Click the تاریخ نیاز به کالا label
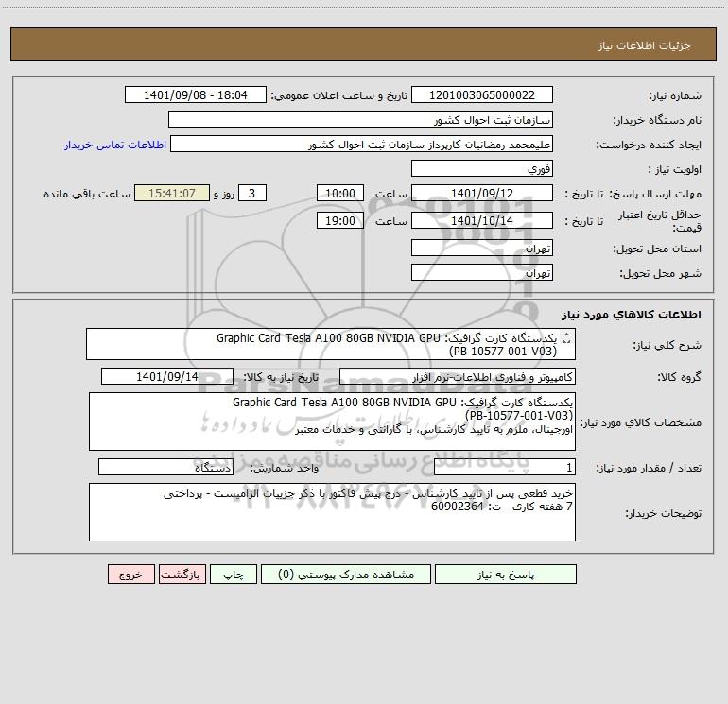Viewport: 728px width, 704px height. tap(281, 377)
